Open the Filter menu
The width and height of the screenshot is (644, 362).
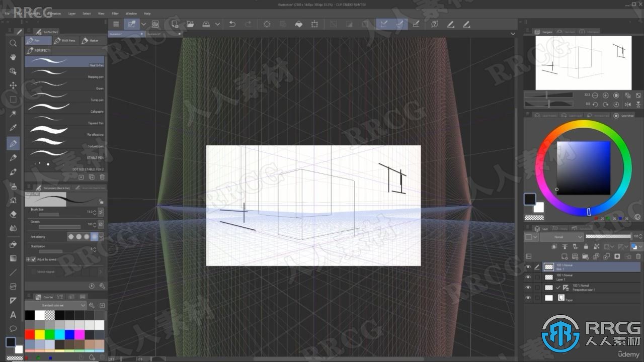coord(116,14)
